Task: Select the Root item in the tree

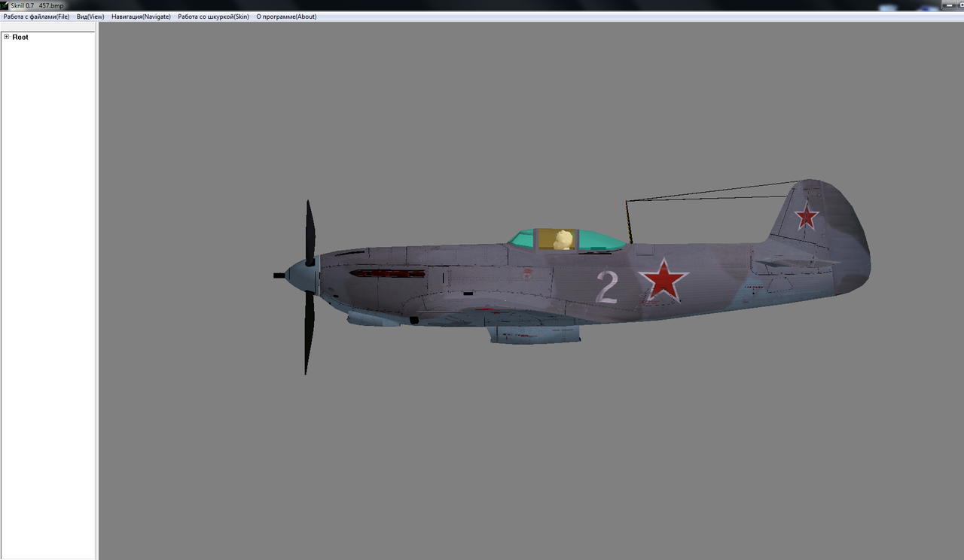Action: (20, 37)
